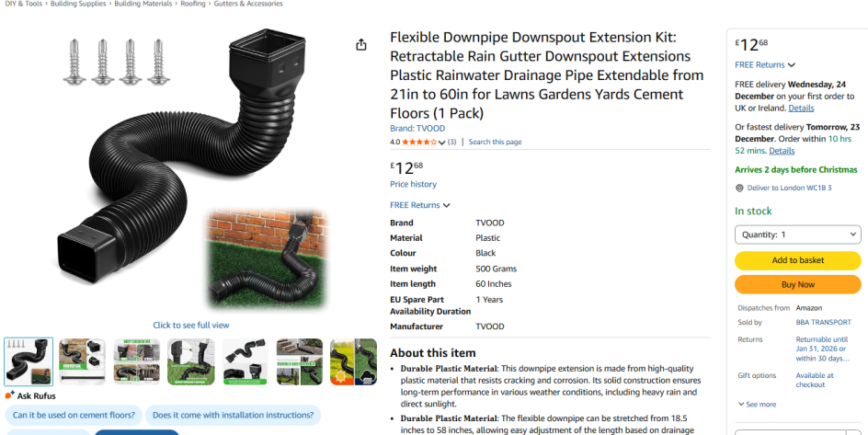Select the fifth thumbnail of bent black pipe
The height and width of the screenshot is (435, 868).
246,361
